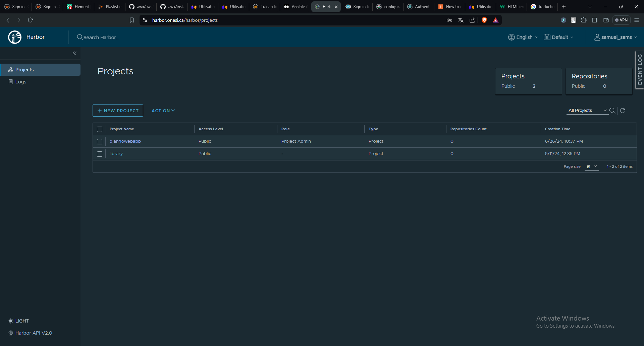
Task: Open the English language dropdown
Action: (523, 37)
